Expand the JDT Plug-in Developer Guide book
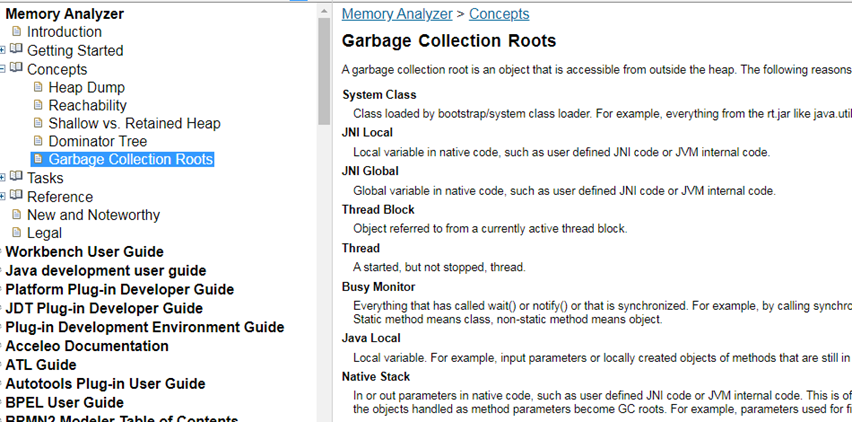The height and width of the screenshot is (422, 852). 2,308
